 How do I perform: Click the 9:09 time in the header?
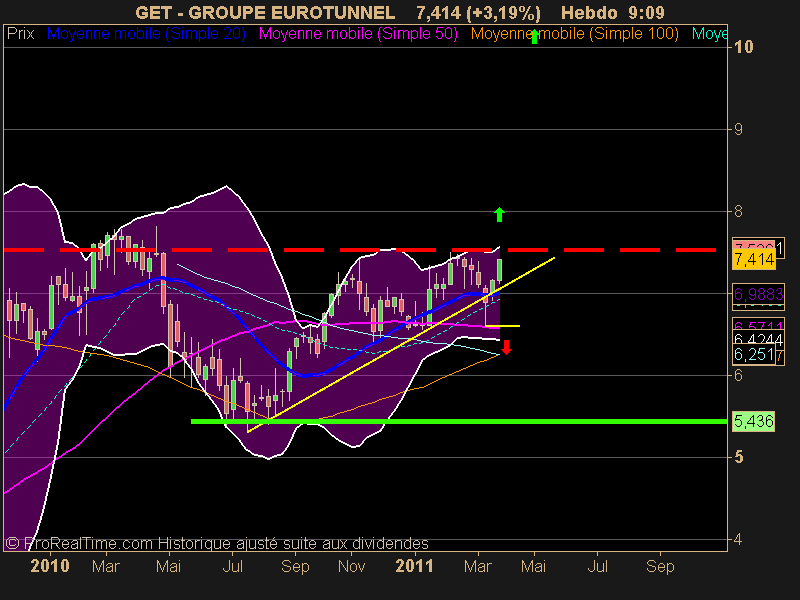point(646,13)
